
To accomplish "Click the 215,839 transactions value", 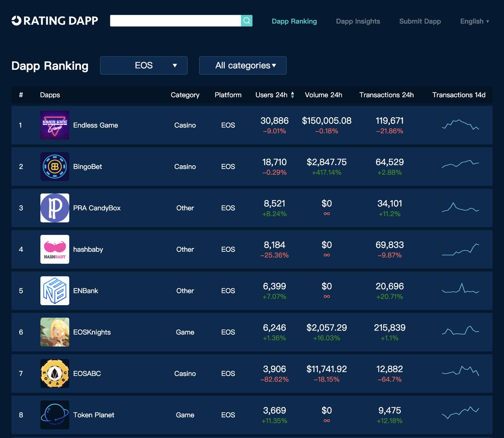I will coord(390,328).
